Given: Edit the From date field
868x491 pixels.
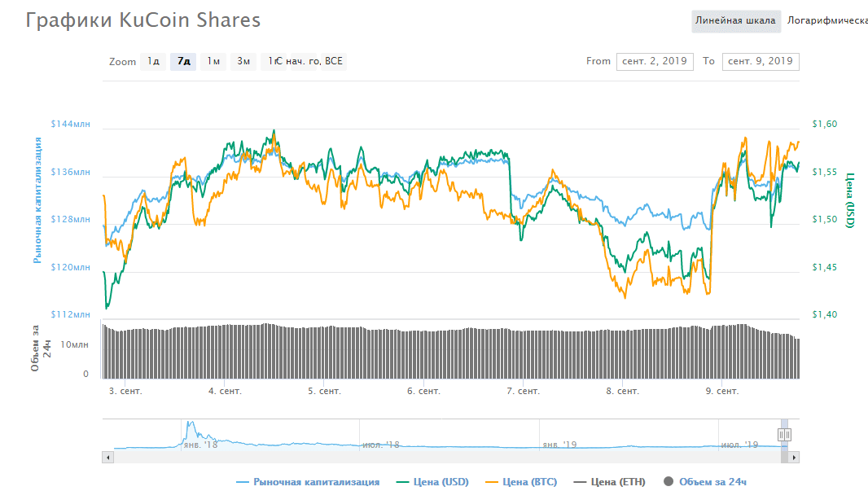Looking at the screenshot, I should pyautogui.click(x=655, y=61).
